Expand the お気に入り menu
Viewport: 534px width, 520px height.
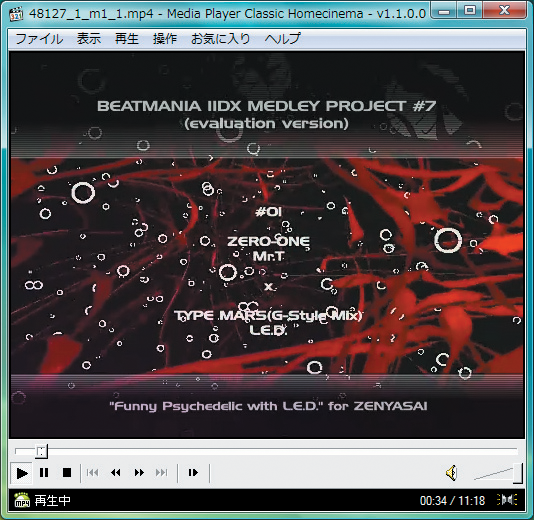click(x=221, y=38)
